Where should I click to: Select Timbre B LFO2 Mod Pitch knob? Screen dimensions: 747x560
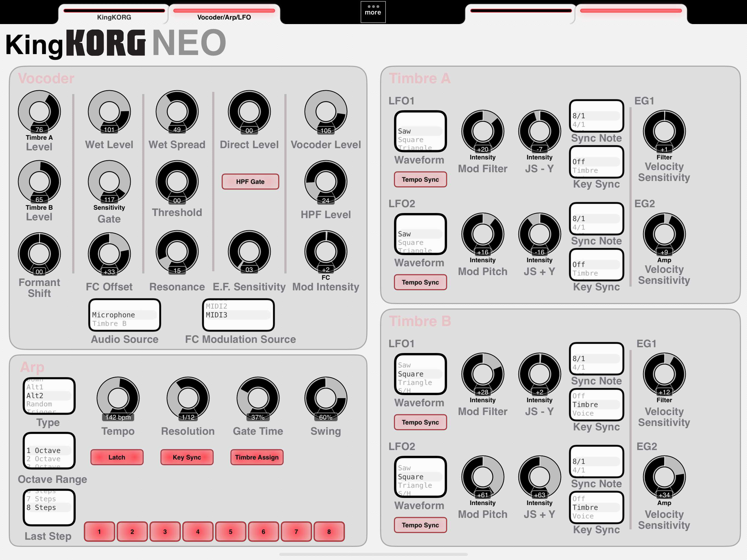coord(483,477)
